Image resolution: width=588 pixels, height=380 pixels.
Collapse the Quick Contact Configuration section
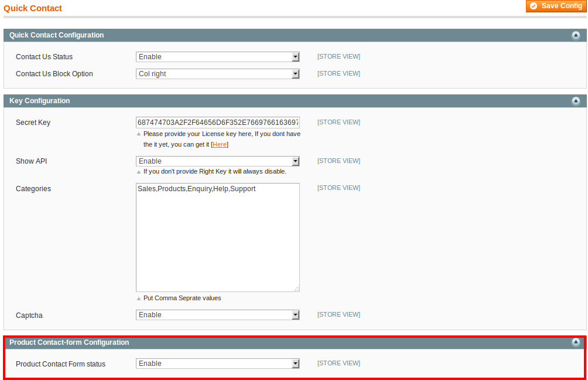(576, 35)
